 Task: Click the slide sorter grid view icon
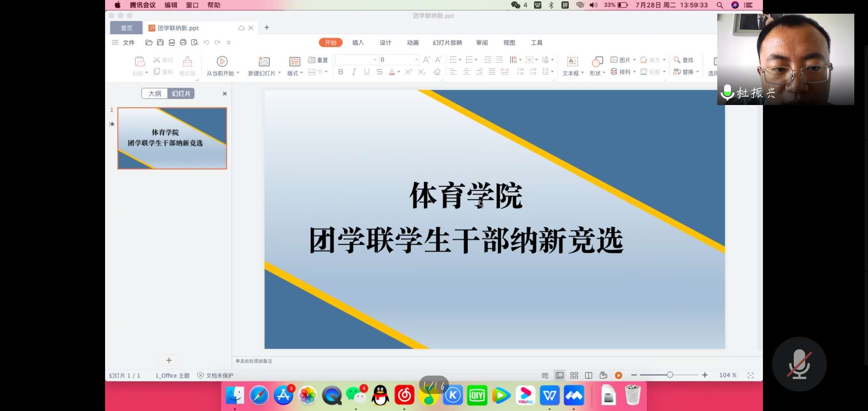tap(574, 375)
